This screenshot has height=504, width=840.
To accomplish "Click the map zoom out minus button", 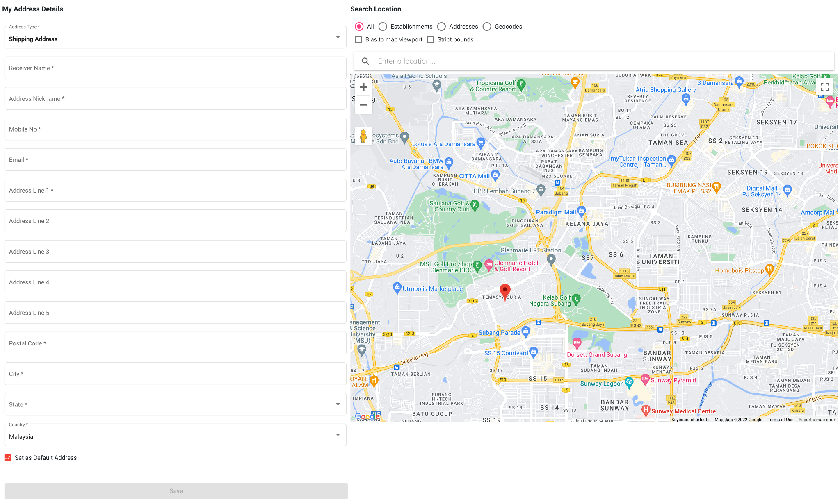I will [363, 105].
